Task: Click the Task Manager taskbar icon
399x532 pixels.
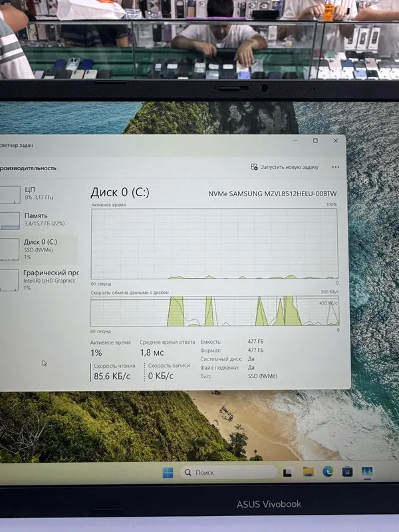Action: (367, 471)
